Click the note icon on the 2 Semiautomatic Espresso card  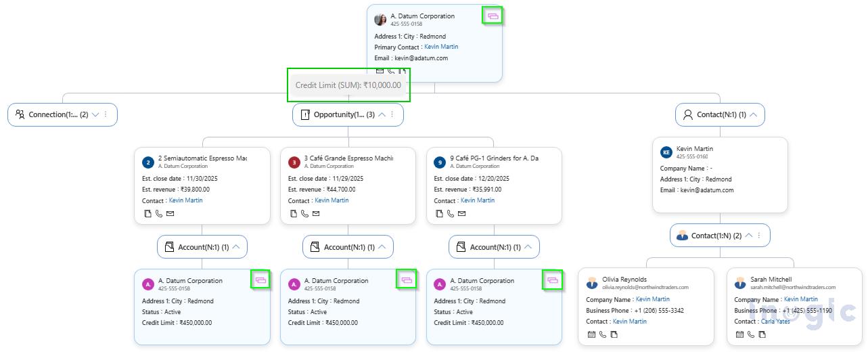point(148,214)
